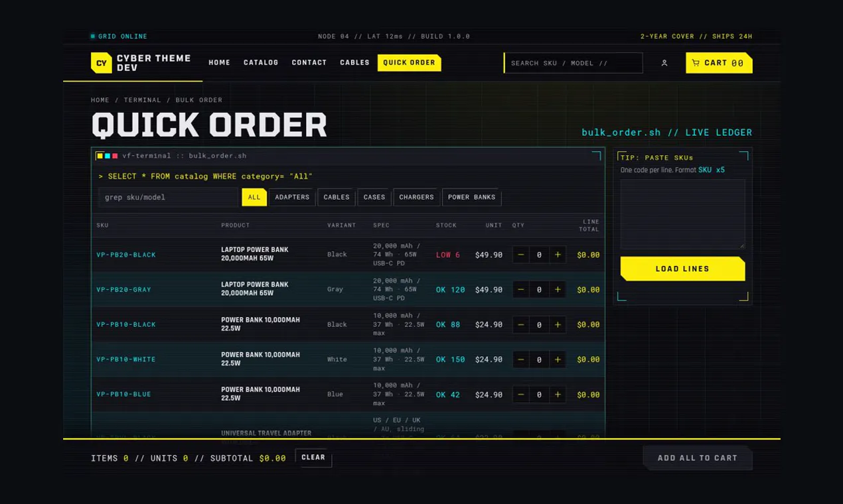Click the paste SKUs text area
Screen dimensions: 843x504
point(682,214)
